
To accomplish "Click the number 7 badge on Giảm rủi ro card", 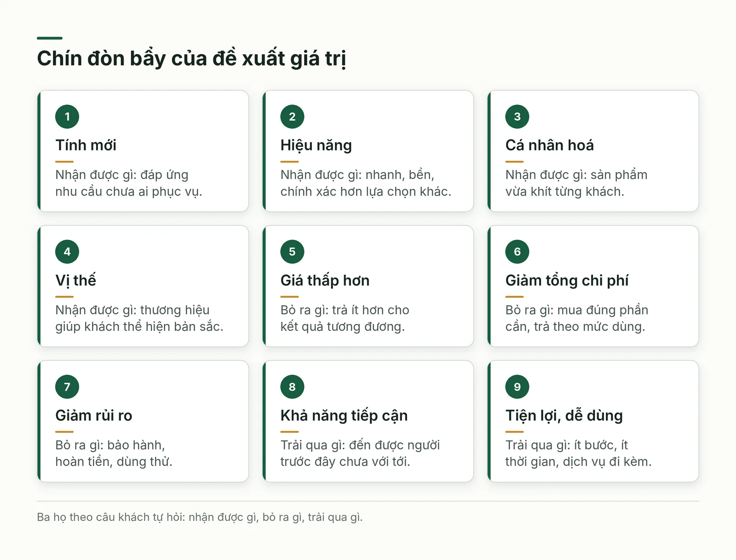I will [x=67, y=387].
